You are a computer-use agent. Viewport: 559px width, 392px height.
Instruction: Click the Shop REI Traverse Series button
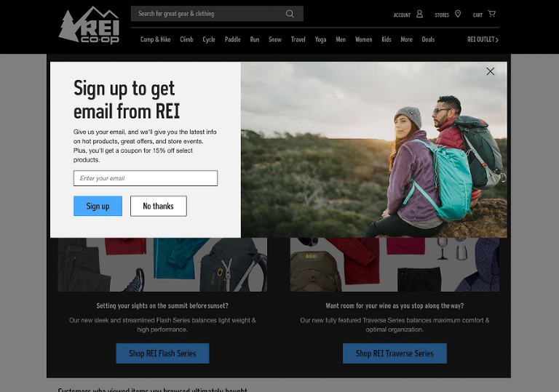click(395, 353)
